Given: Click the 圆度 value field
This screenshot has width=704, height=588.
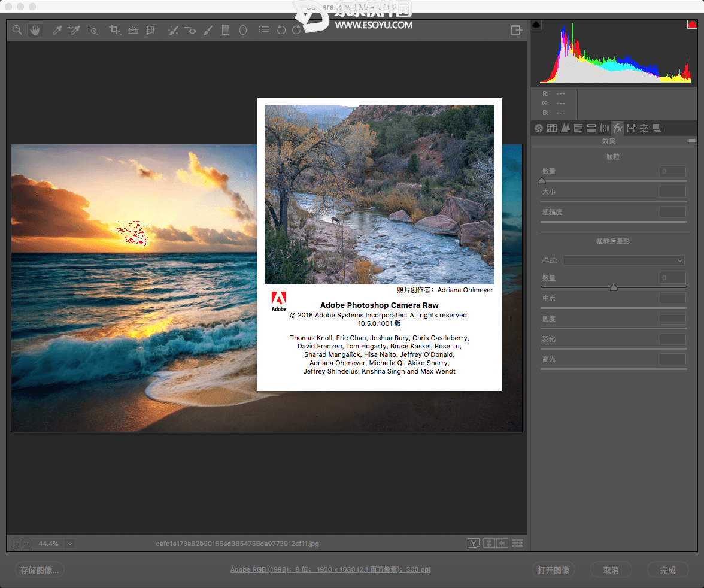Looking at the screenshot, I should point(673,319).
